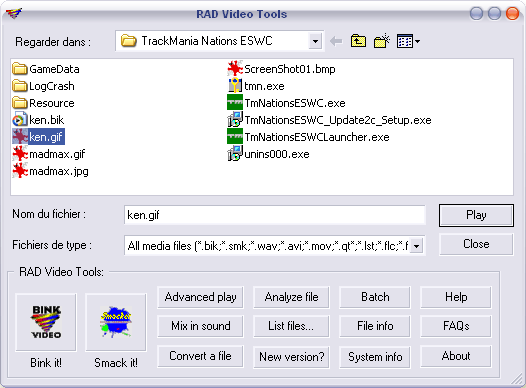Select the tmn.exe file icon
Image resolution: width=526 pixels, height=388 pixels.
point(235,86)
